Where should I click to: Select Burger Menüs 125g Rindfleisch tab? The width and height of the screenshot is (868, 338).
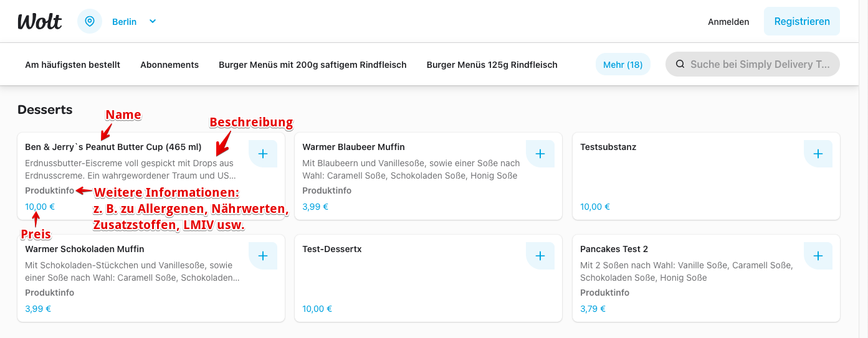492,65
